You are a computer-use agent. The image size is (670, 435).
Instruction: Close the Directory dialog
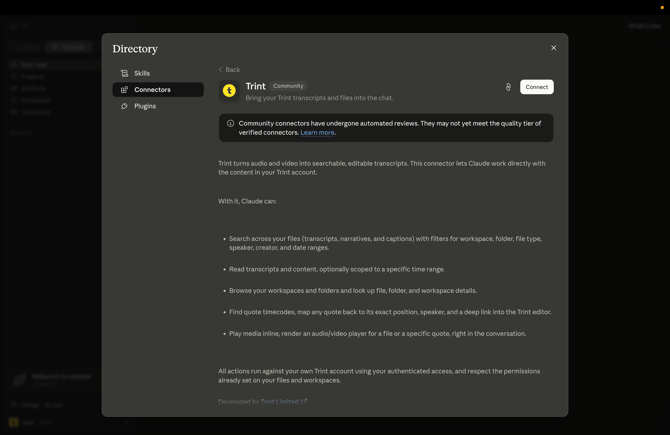click(x=554, y=48)
